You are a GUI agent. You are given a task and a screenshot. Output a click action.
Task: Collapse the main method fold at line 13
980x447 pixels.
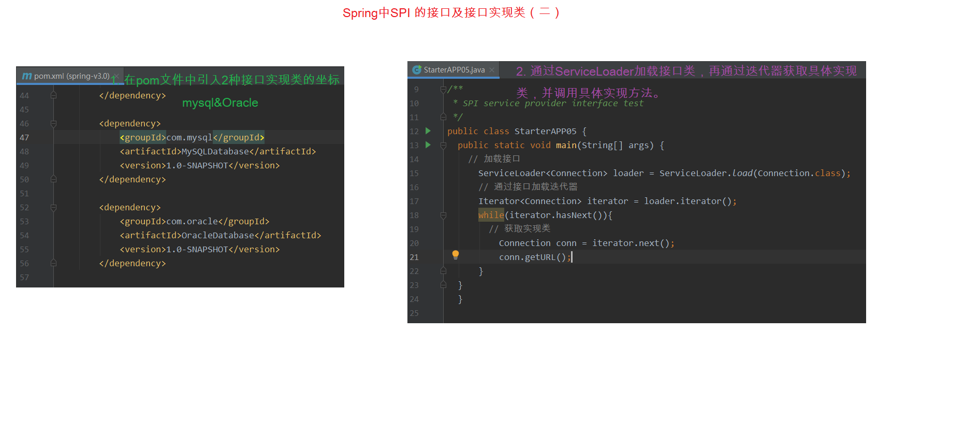click(443, 145)
